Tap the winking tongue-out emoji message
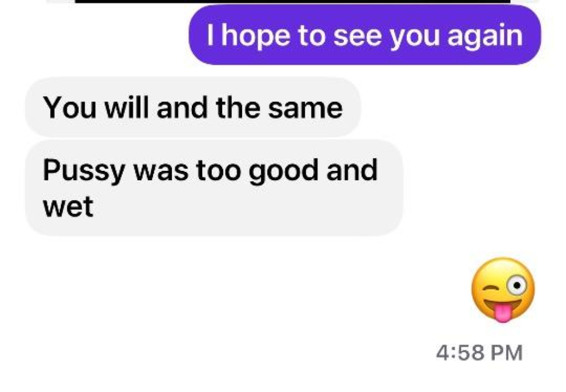The height and width of the screenshot is (392, 566). click(x=503, y=290)
